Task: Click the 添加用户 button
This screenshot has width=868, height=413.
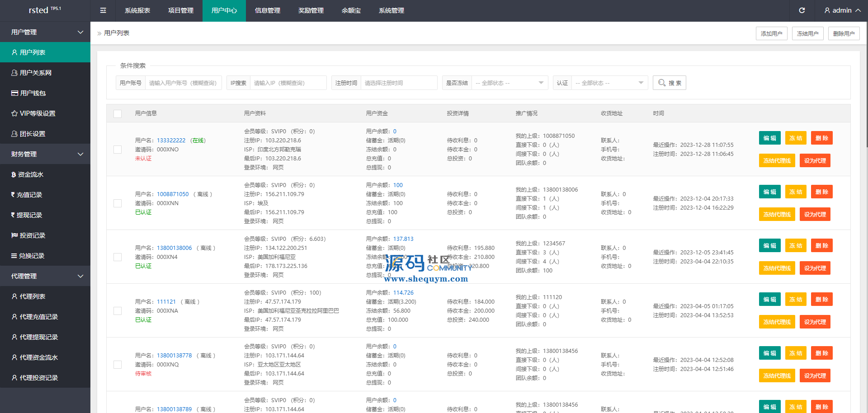Action: click(772, 33)
